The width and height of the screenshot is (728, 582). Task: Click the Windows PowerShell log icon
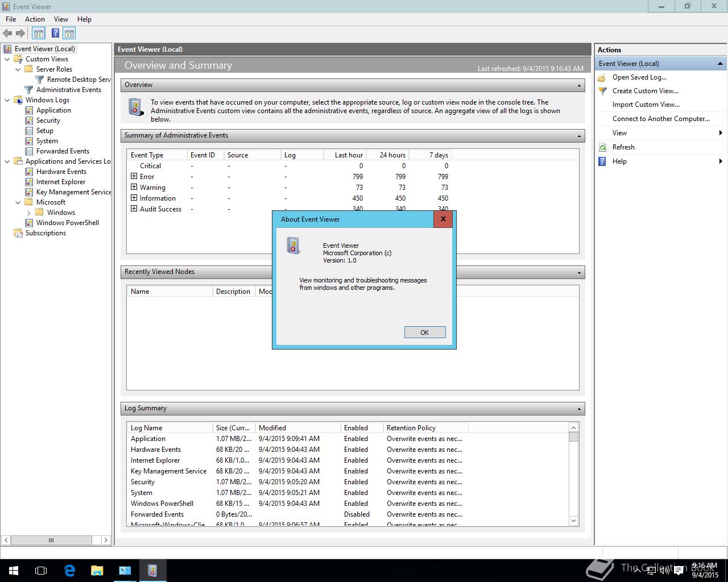pyautogui.click(x=29, y=223)
